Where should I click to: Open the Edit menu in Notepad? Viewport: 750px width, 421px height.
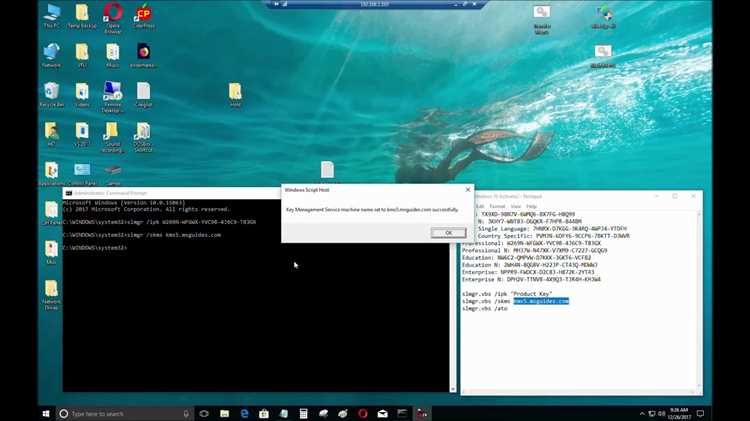pyautogui.click(x=480, y=206)
